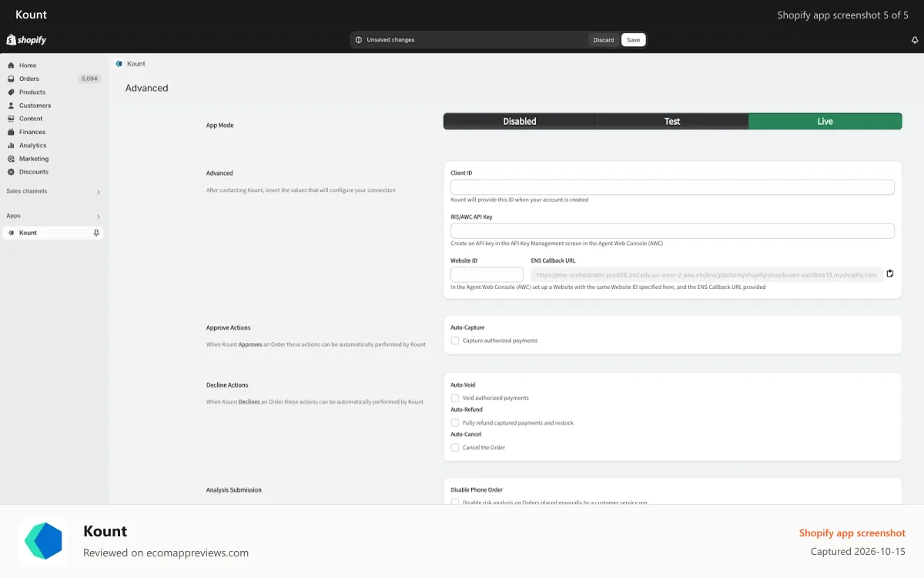
Task: Click the Products tag icon
Action: coord(11,92)
